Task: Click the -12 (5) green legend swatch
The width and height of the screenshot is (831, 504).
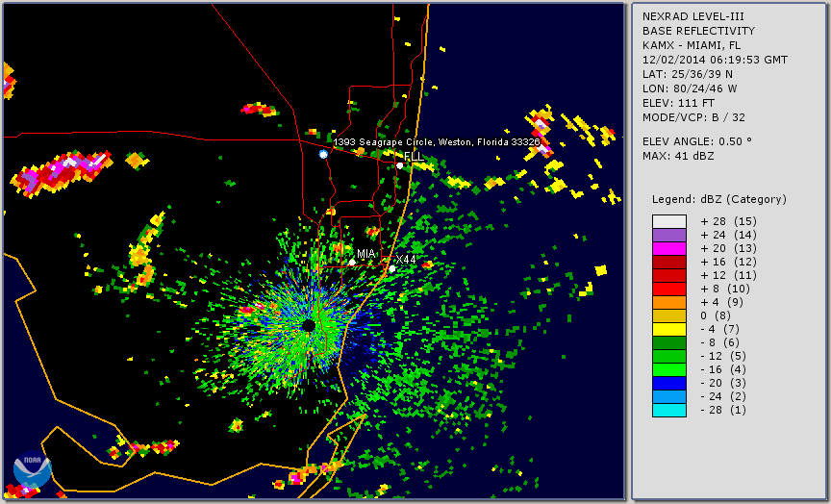Action: pyautogui.click(x=668, y=357)
